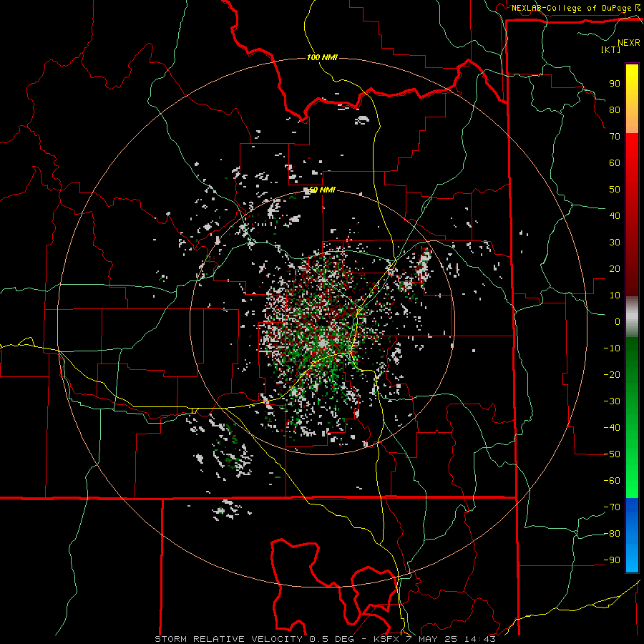The height and width of the screenshot is (644, 644).
Task: Click the -10 value on the velocity scale
Action: coord(612,348)
